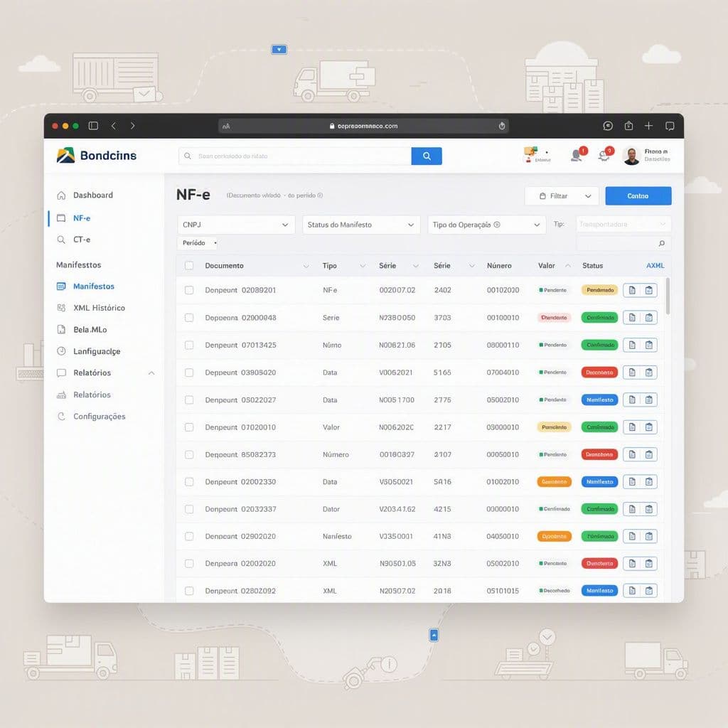Open the CNPJ dropdown

click(x=236, y=225)
